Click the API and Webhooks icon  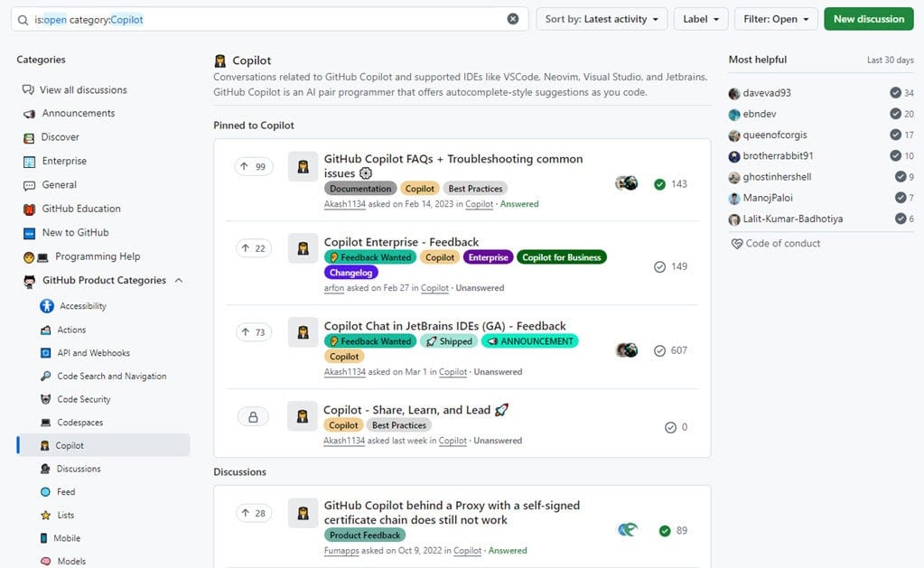(45, 353)
